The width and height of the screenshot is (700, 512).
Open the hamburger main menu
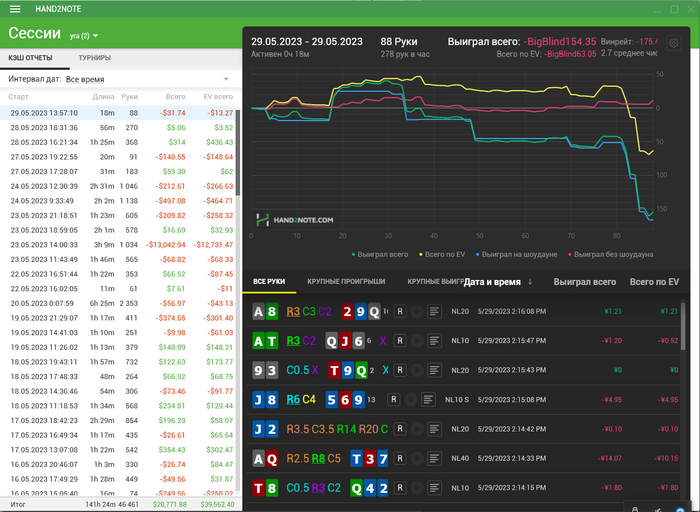tap(15, 9)
